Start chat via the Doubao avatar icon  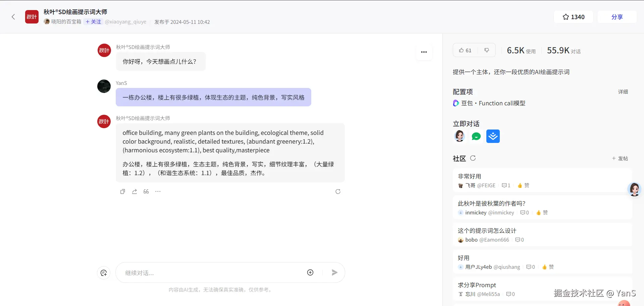[x=460, y=136]
